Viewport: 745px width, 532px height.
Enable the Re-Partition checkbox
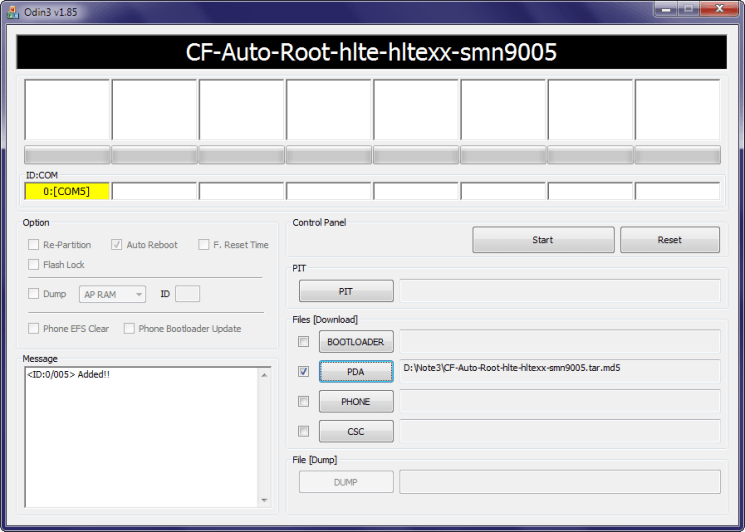33,245
